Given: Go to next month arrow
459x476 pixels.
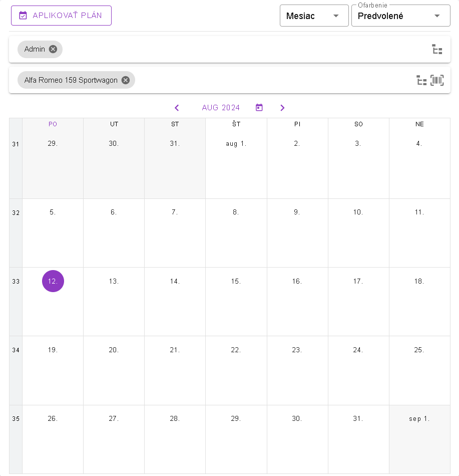Looking at the screenshot, I should pos(282,108).
